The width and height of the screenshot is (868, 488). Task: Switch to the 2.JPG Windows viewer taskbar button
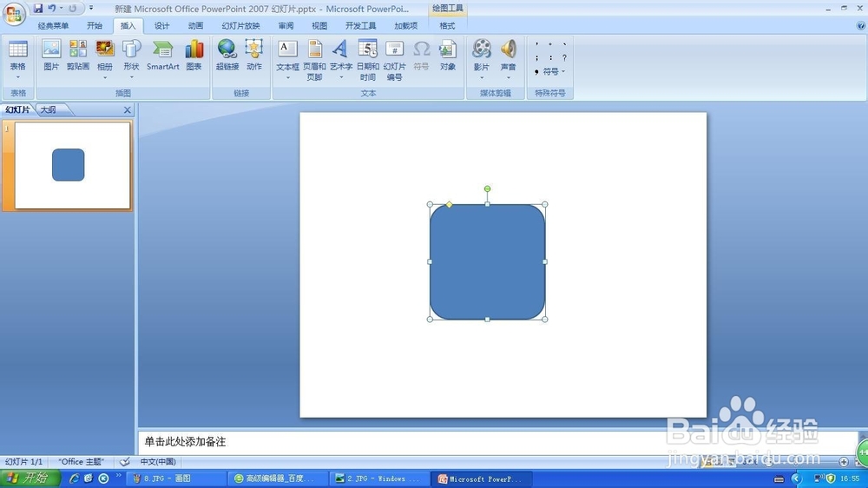[380, 478]
